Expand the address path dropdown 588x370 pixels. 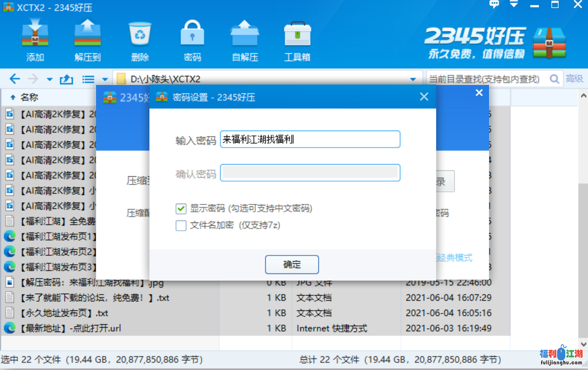point(413,79)
